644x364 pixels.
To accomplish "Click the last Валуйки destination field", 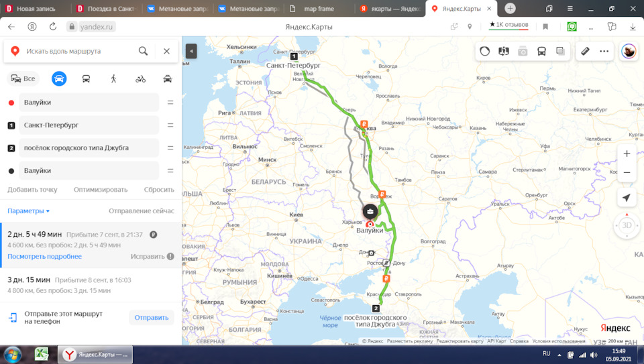I will pyautogui.click(x=89, y=171).
